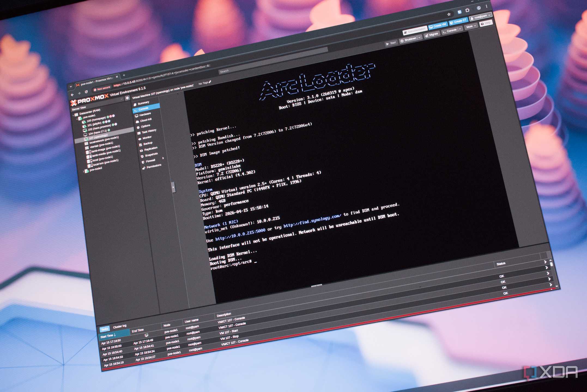Bookmark this page with the star icon
Viewport: 587px width, 392px height.
(449, 14)
